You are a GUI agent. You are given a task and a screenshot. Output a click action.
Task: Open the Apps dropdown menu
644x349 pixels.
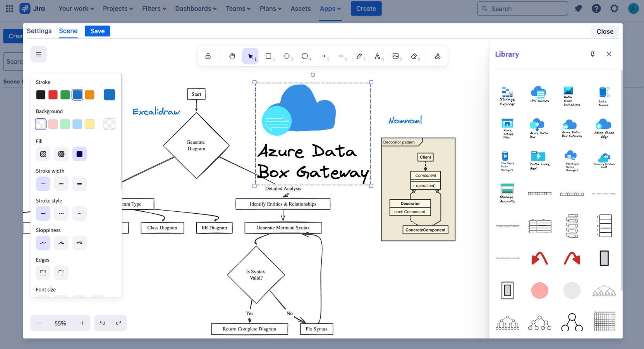coord(330,9)
